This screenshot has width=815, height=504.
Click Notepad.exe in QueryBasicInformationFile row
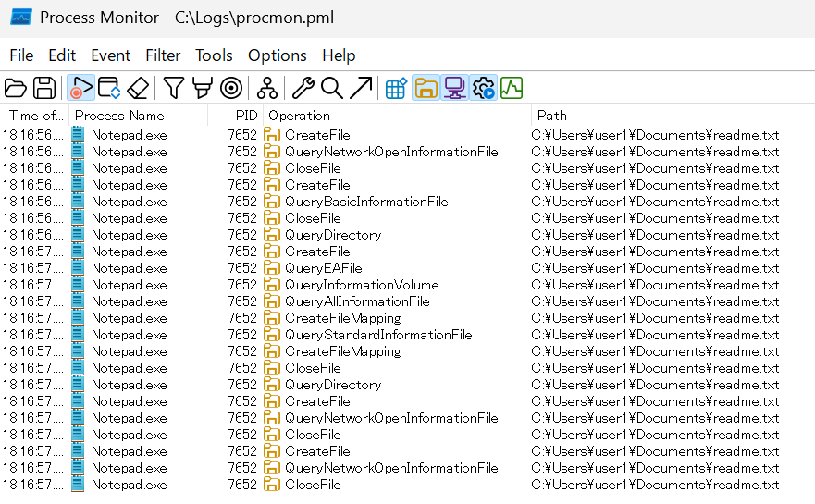(x=130, y=202)
